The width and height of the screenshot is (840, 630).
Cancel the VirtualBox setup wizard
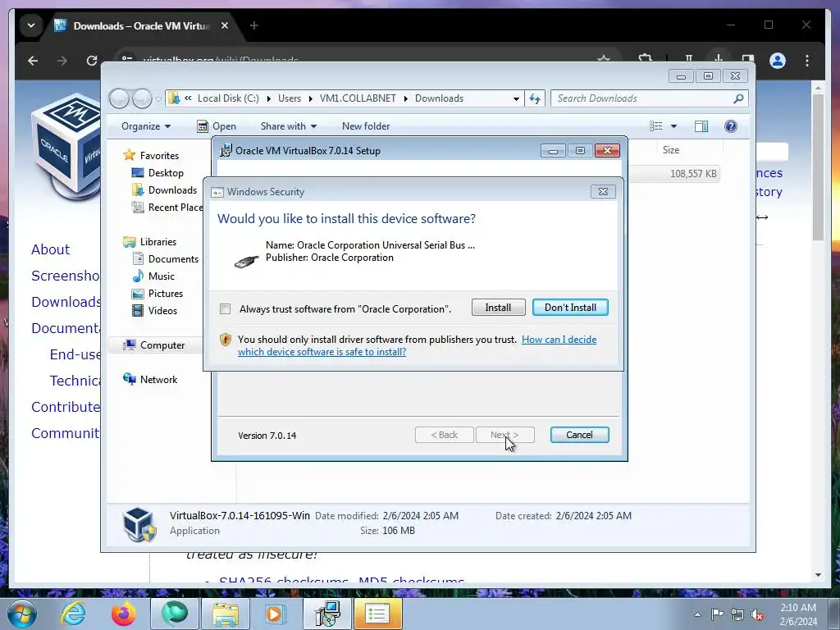coord(579,435)
